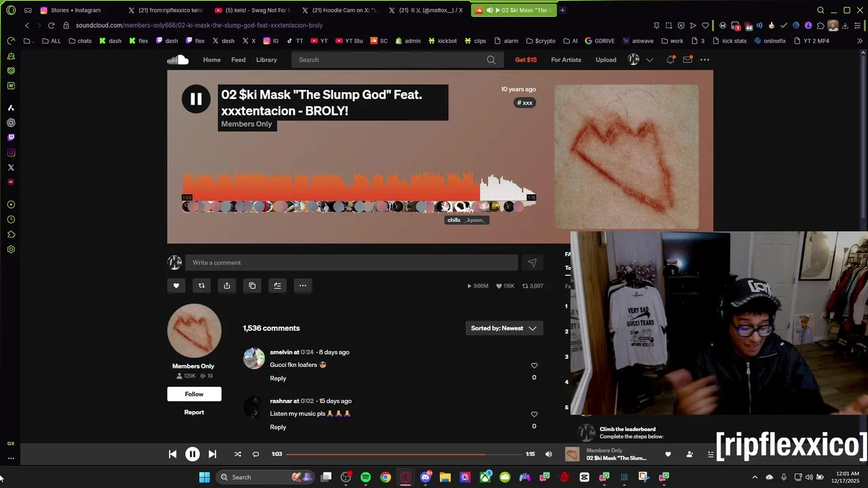
Task: Open Spotify from the Windows taskbar
Action: point(366,477)
